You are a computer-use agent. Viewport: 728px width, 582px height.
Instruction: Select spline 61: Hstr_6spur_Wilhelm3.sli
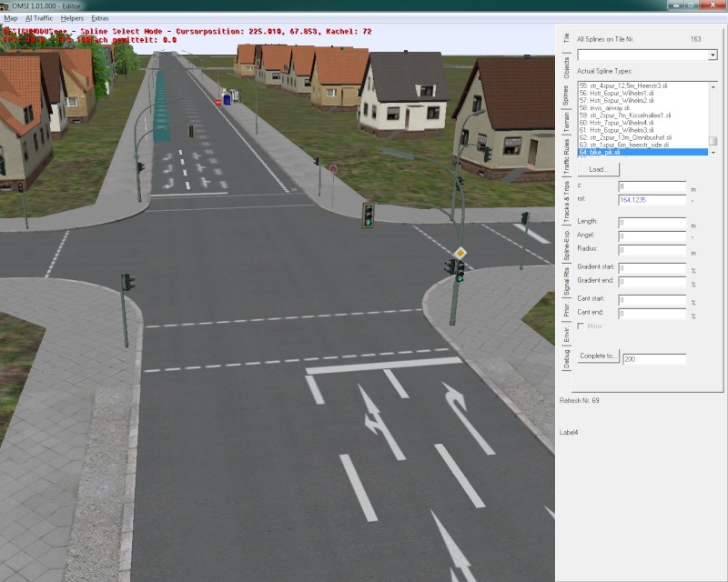[643, 130]
